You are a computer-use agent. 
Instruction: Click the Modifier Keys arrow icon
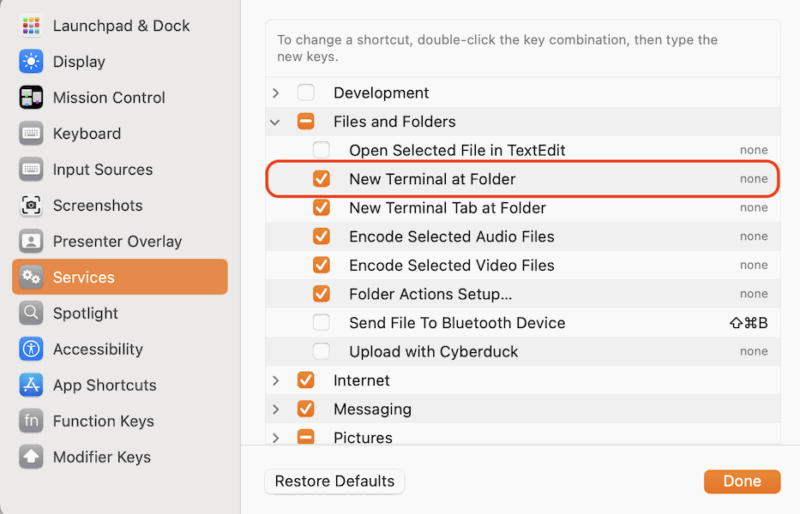coord(31,457)
